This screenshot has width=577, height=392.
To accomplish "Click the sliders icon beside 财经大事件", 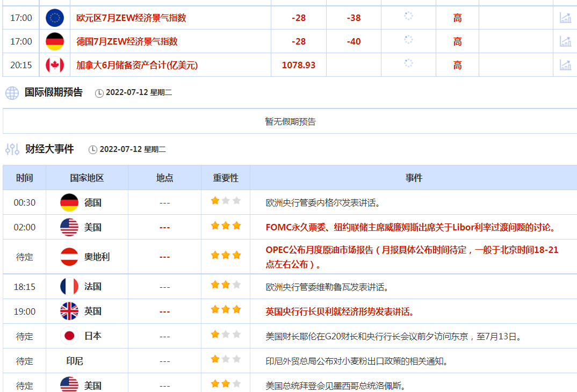I will coord(12,149).
